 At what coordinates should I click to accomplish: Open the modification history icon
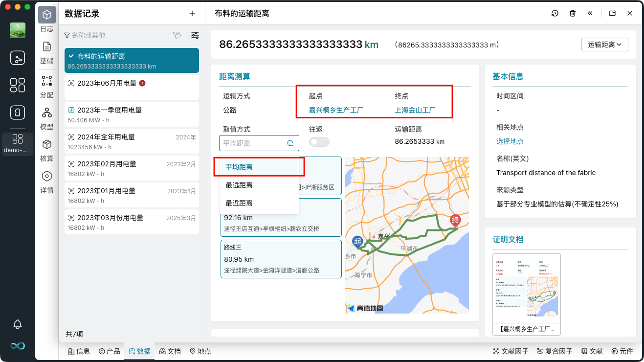pos(555,13)
